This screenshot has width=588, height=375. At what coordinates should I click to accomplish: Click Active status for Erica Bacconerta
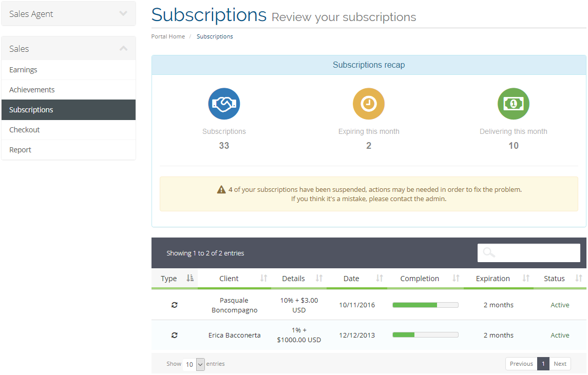pyautogui.click(x=560, y=335)
